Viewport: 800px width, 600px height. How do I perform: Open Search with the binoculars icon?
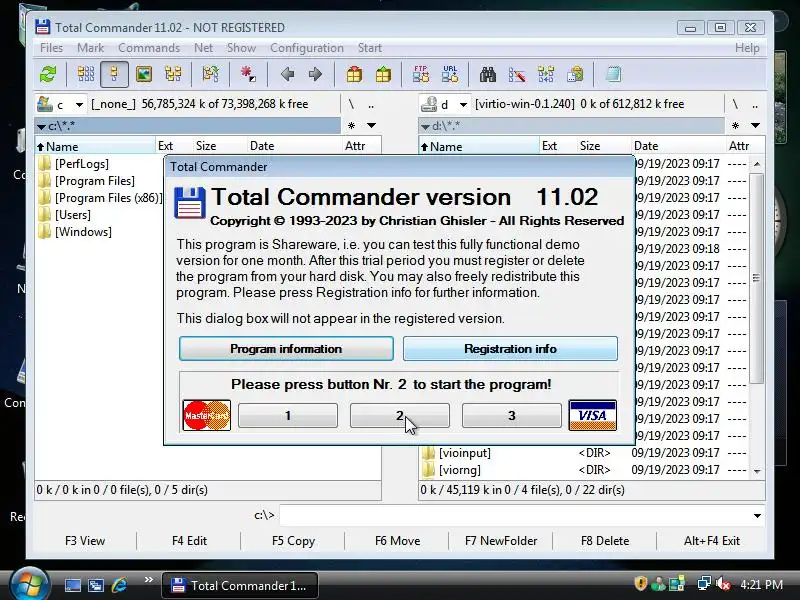[488, 74]
